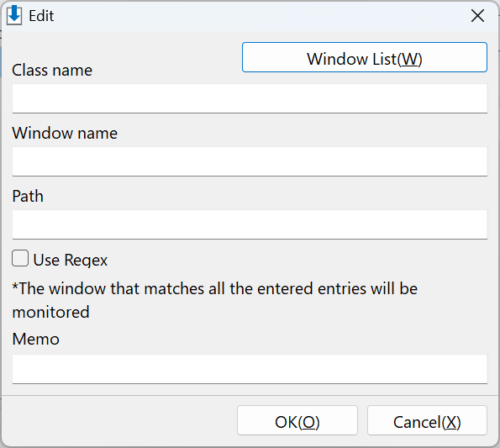
Task: Click the "Path" label text
Action: coord(28,196)
